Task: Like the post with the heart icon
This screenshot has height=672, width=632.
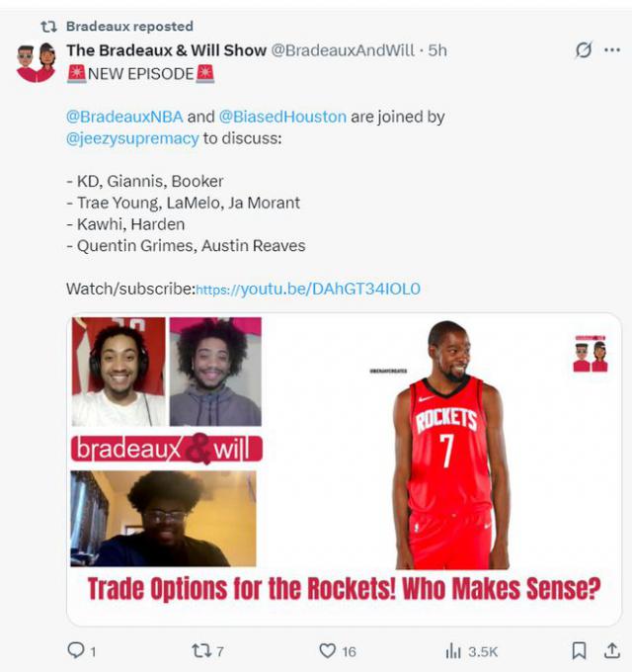Action: pyautogui.click(x=328, y=650)
